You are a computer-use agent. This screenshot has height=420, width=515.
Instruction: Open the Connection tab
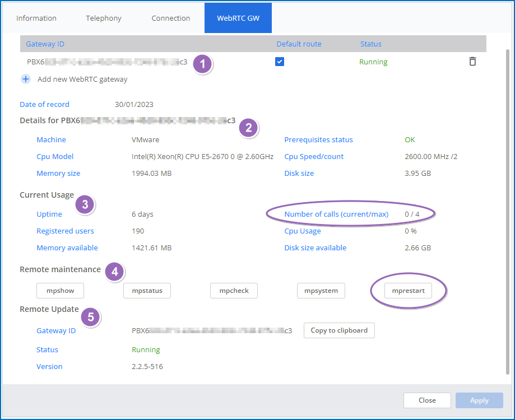coord(171,18)
